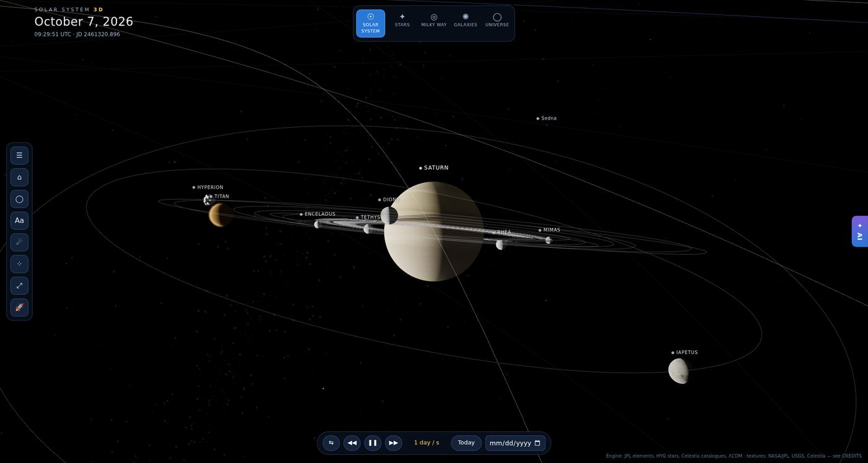Click the "1 day / s" speed readout
868x463 pixels.
pos(427,443)
